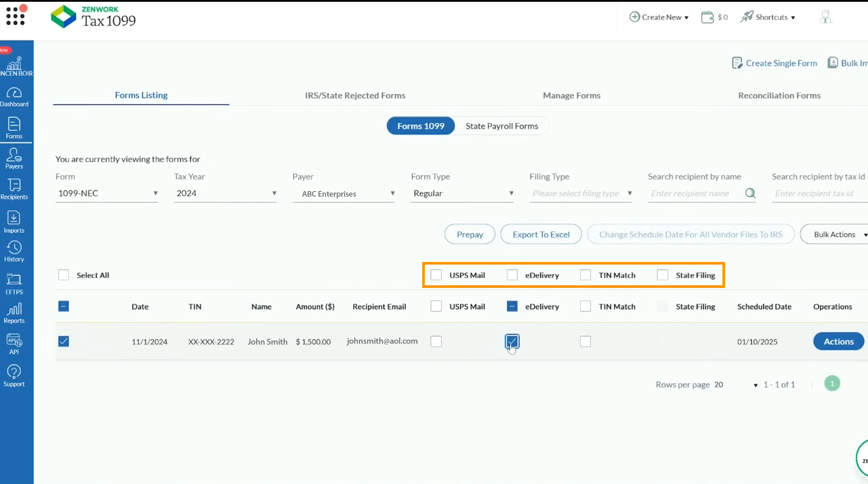
Task: Check top-row TIN Match filter checkbox
Action: (x=585, y=275)
